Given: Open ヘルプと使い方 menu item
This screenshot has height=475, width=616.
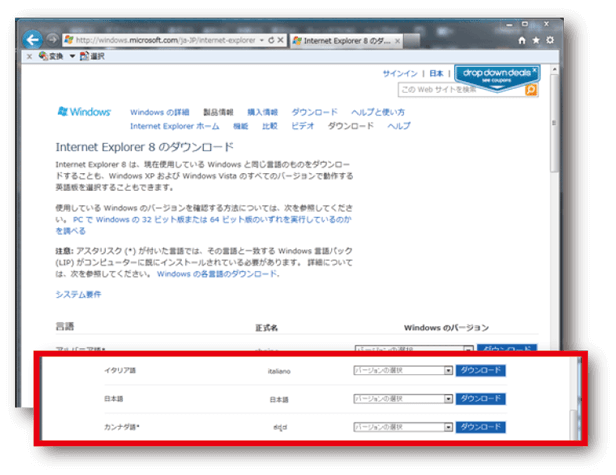Looking at the screenshot, I should point(378,112).
